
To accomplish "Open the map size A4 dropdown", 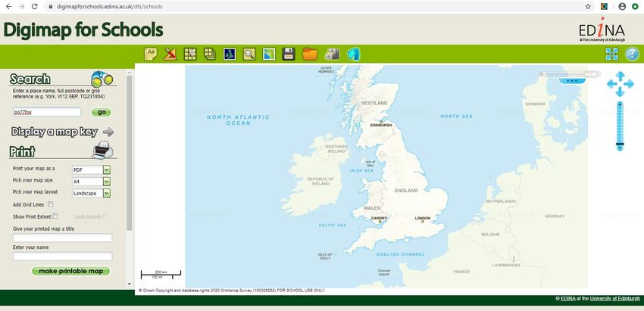I will click(91, 182).
